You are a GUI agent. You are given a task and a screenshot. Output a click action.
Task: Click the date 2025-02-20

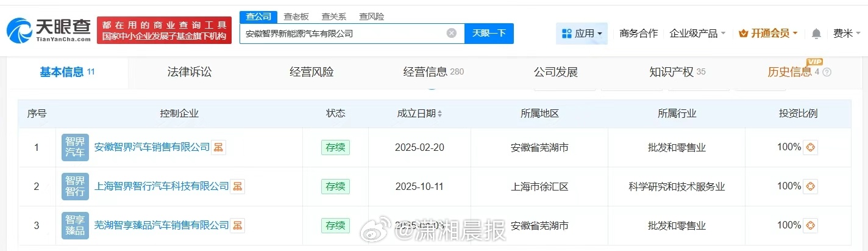(x=419, y=147)
